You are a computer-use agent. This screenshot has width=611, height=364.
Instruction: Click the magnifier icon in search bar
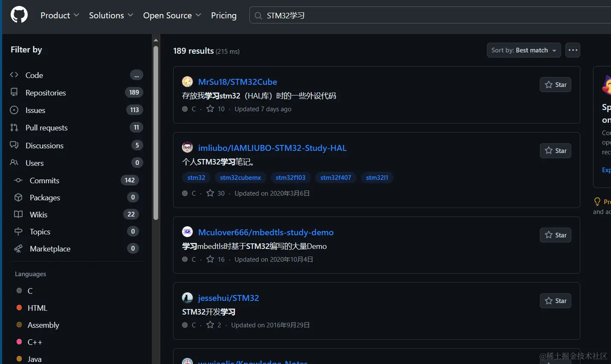pos(258,16)
